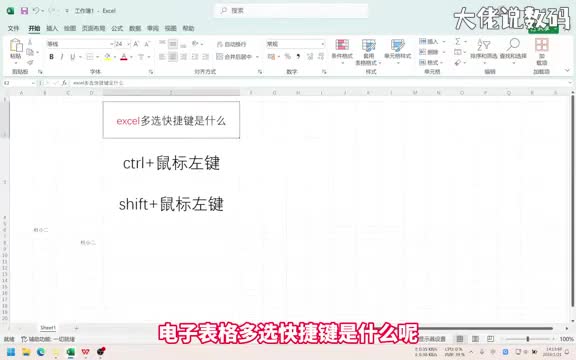Click Merge and Center (合并后居中)
This screenshot has width=576, height=360.
pyautogui.click(x=234, y=57)
